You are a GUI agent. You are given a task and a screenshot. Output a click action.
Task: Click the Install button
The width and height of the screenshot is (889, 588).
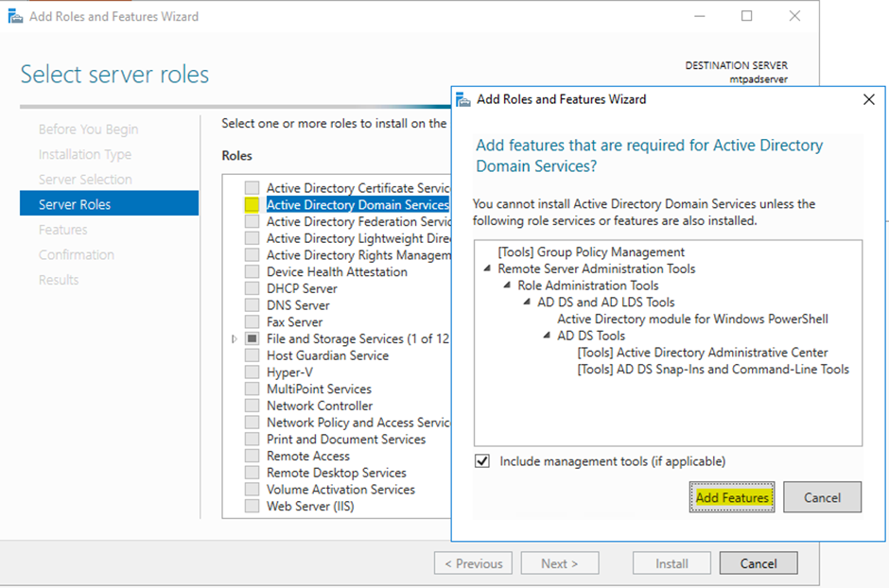[x=671, y=563]
